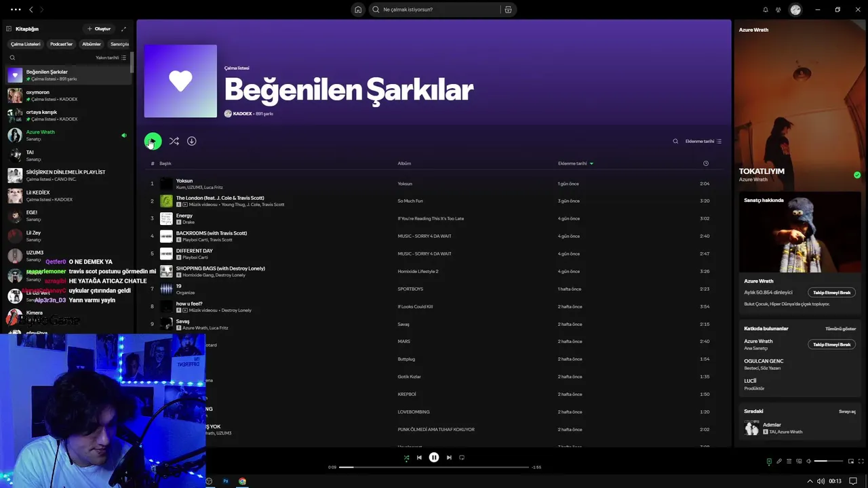Image resolution: width=868 pixels, height=488 pixels.
Task: Filter library by Albümler
Action: pos(92,44)
